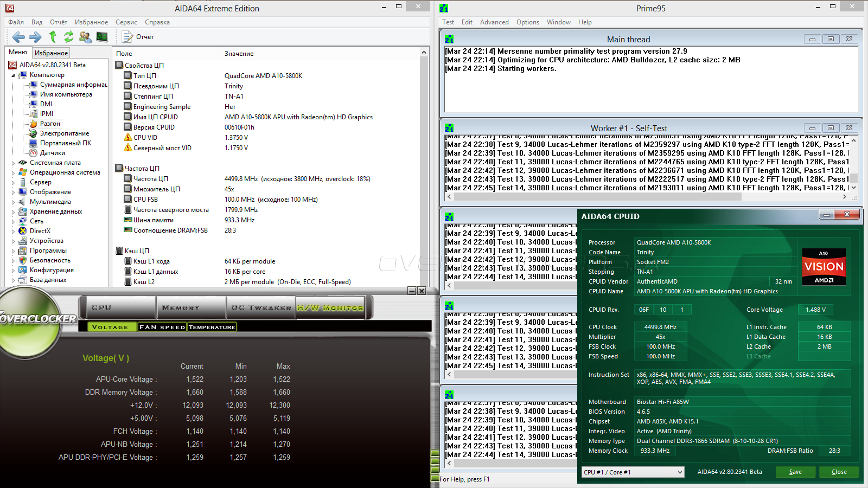Select the Датчики sensors tree item

click(x=52, y=153)
